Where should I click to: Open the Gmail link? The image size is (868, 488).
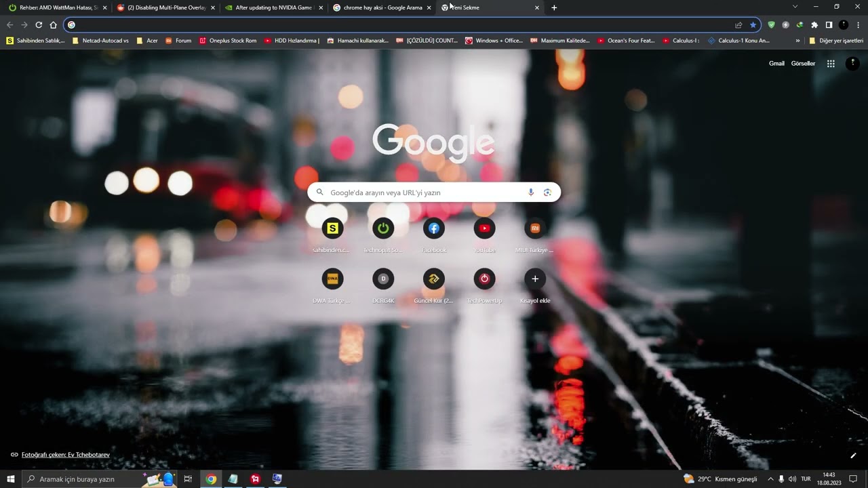pyautogui.click(x=776, y=64)
